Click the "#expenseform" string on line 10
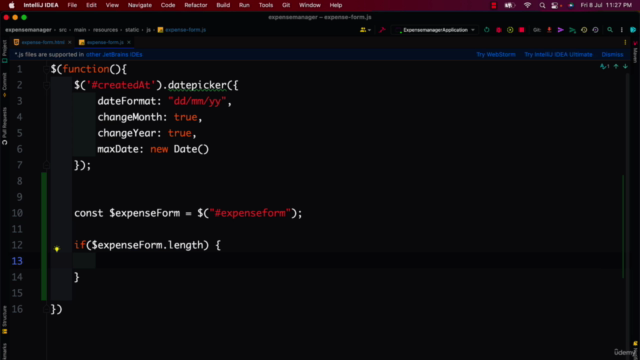The width and height of the screenshot is (640, 360). 250,213
